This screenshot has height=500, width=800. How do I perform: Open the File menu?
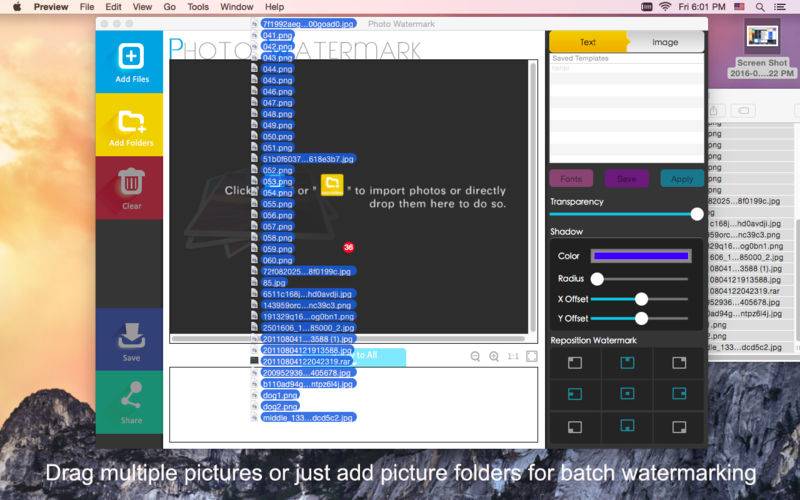[87, 7]
